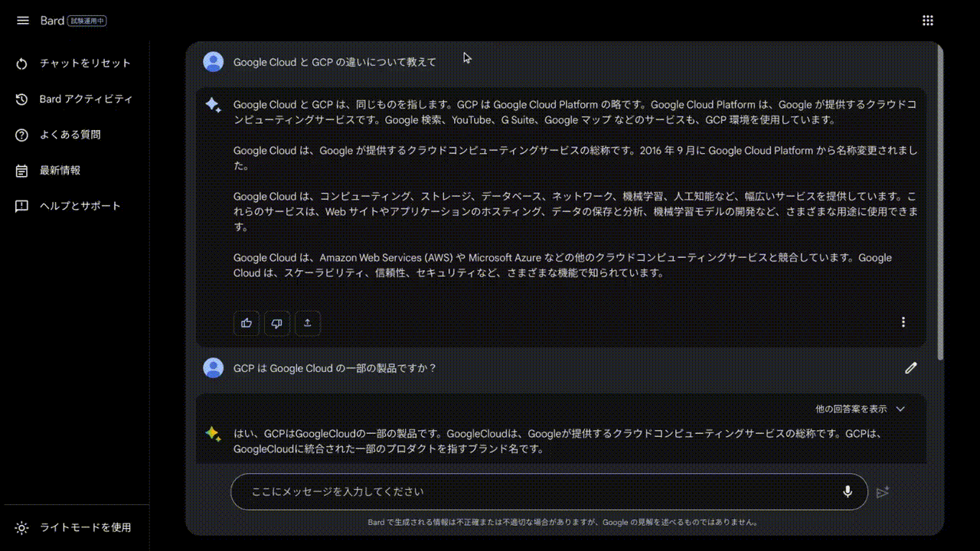The image size is (980, 551).
Task: Open the Google apps grid
Action: [928, 21]
